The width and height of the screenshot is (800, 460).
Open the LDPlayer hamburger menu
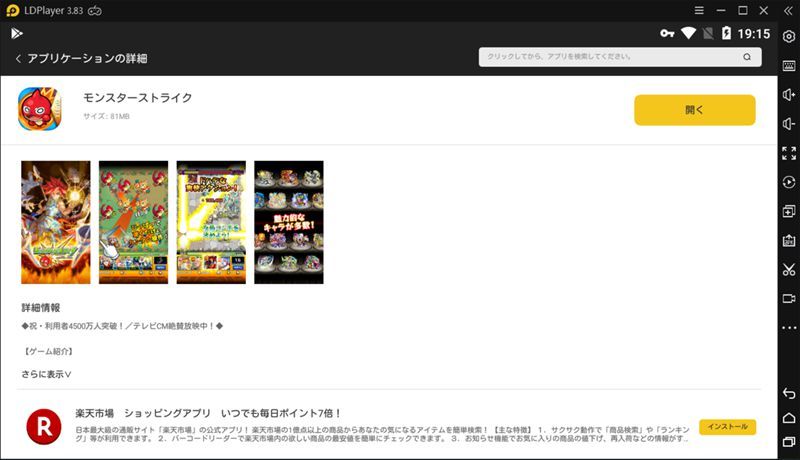pos(698,10)
